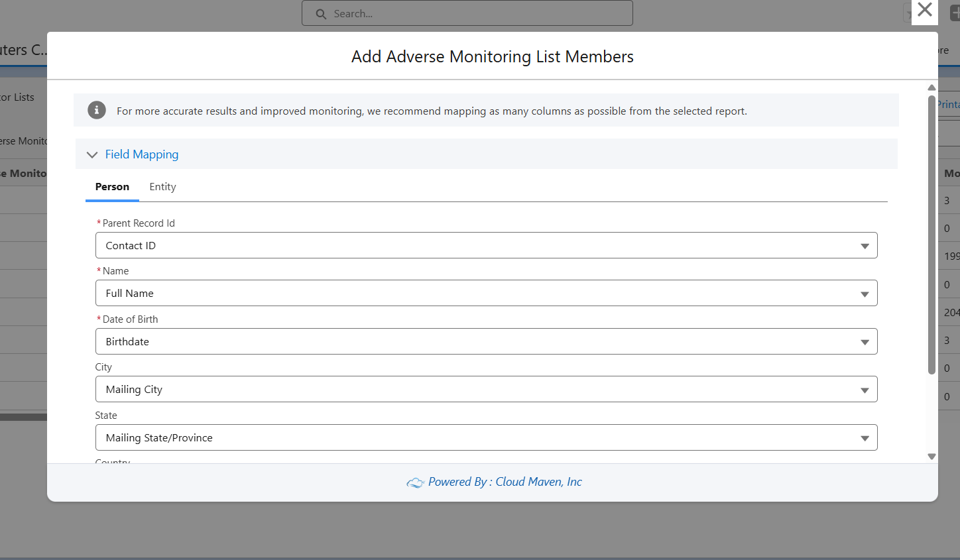Click the Cloud Maven cloud logo icon
This screenshot has width=960, height=560.
[x=415, y=482]
